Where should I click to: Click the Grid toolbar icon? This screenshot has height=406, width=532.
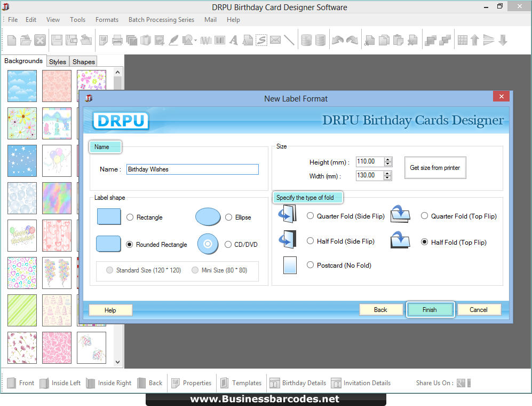tap(462, 41)
